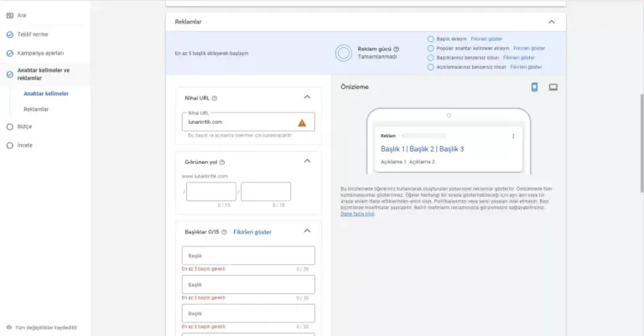Click the Tüm değişiklikler kaydedildi status text
The width and height of the screenshot is (644, 336).
tap(46, 328)
